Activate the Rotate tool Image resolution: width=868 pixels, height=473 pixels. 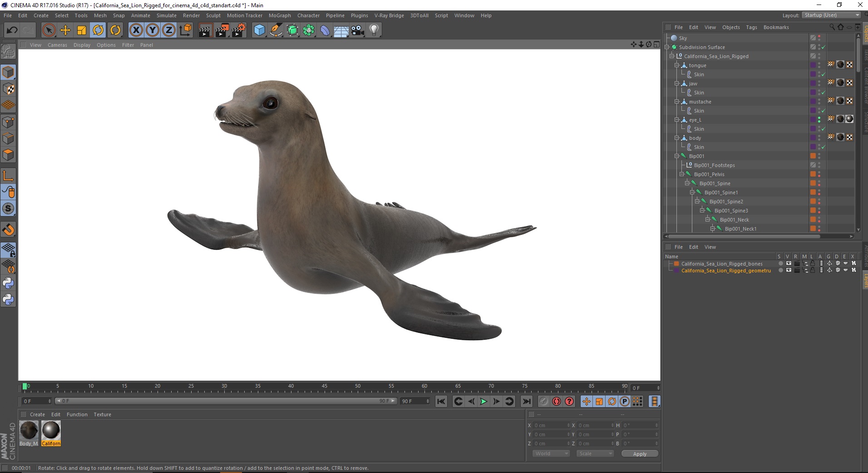(98, 30)
